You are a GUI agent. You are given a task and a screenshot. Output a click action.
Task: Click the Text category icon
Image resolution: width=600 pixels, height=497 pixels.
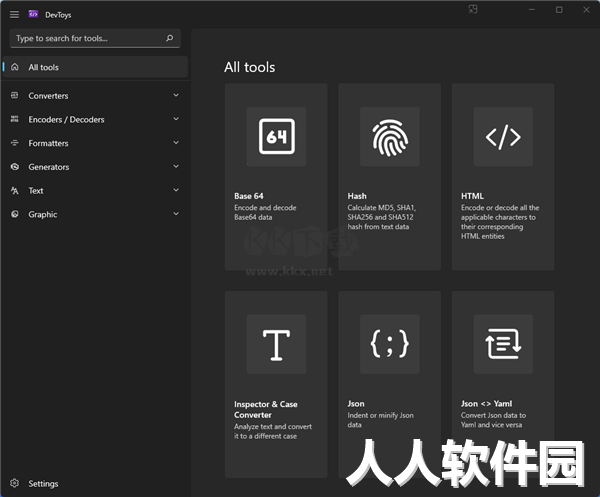[x=15, y=190]
